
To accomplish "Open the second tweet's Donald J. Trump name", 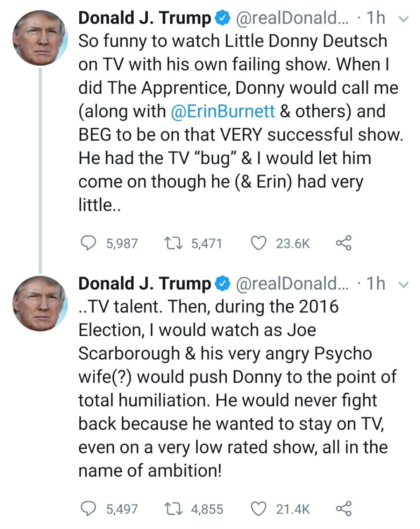I will (x=144, y=284).
